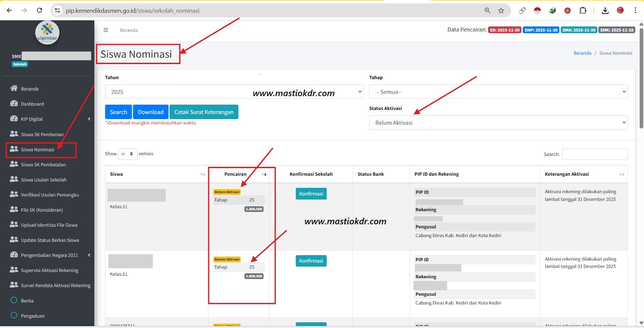Click the Search button
Screen dimensions: 644x328
(x=118, y=112)
